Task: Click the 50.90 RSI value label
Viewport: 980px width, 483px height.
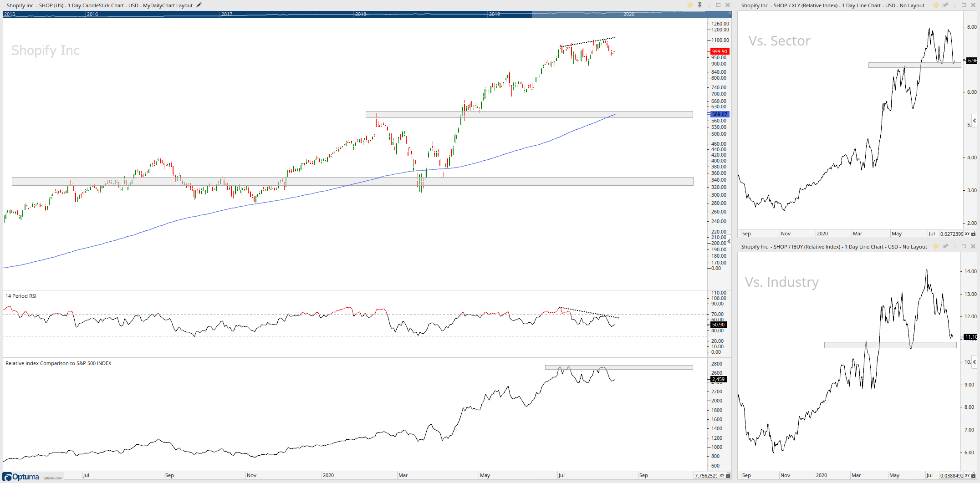Action: tap(718, 325)
